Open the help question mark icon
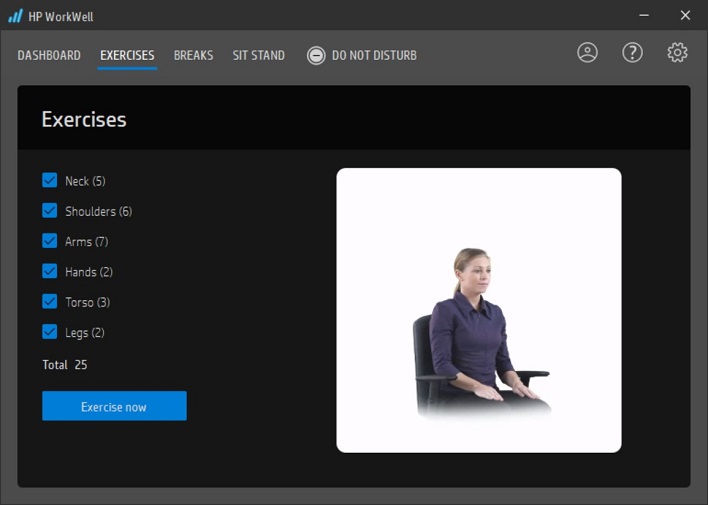Screen dimensions: 708x505 [x=632, y=53]
